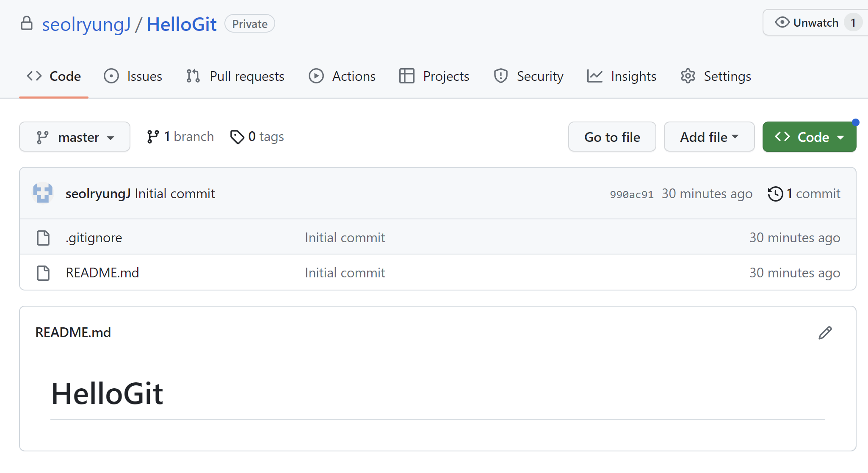Click the Private visibility badge
The height and width of the screenshot is (473, 868).
point(250,24)
